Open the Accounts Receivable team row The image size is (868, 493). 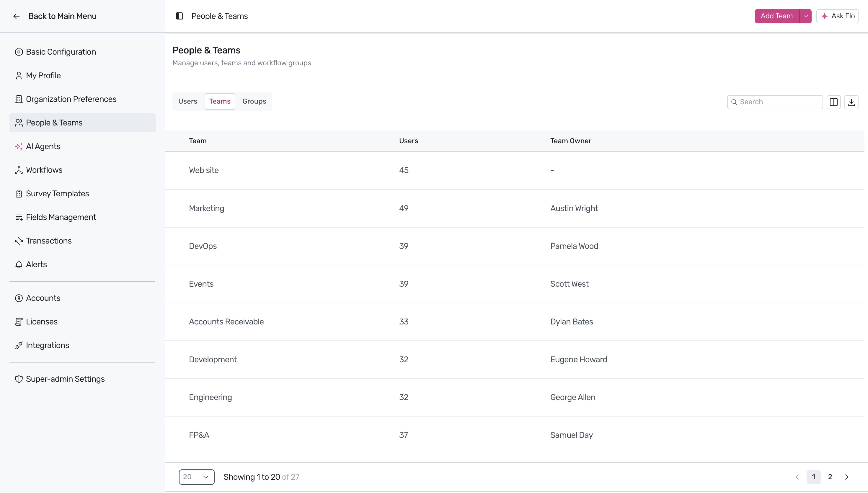click(515, 322)
